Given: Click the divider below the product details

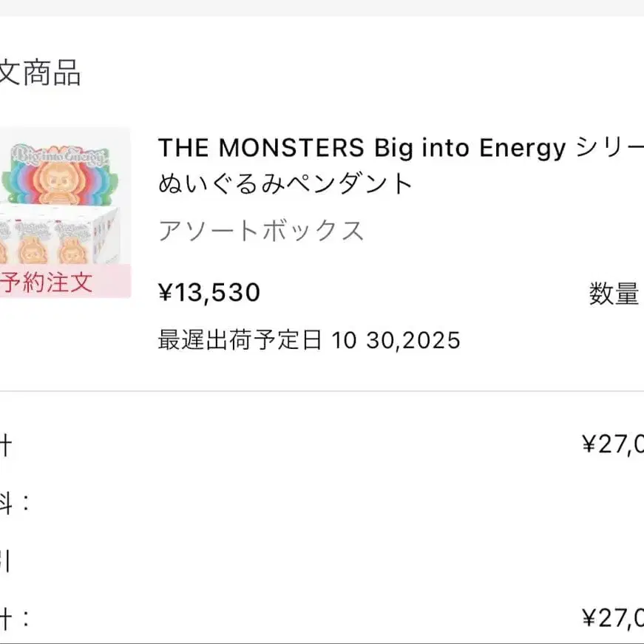Looking at the screenshot, I should pos(322,391).
